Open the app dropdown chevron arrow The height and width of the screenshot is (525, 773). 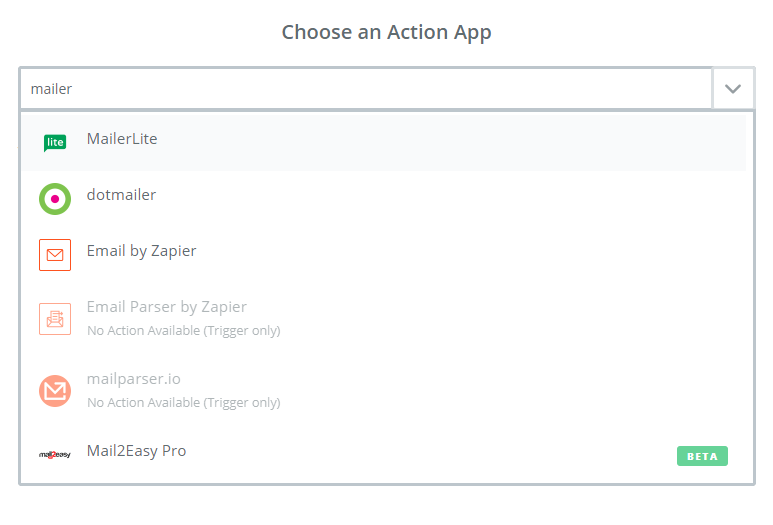point(733,89)
